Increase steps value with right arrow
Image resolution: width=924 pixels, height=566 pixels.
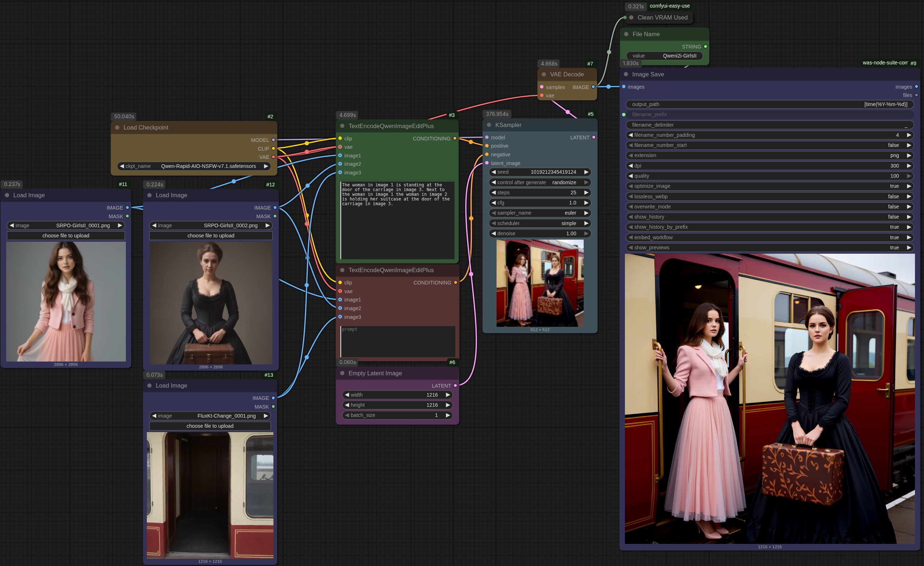pyautogui.click(x=586, y=193)
